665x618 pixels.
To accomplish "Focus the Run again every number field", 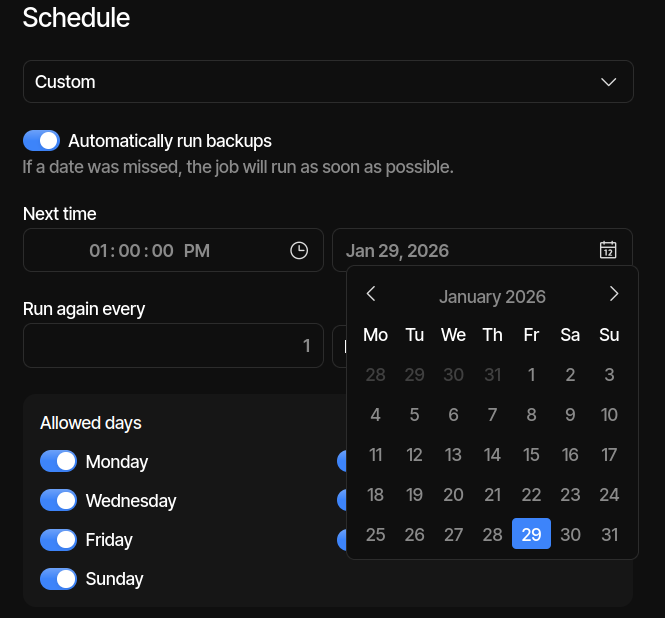I will [x=173, y=346].
